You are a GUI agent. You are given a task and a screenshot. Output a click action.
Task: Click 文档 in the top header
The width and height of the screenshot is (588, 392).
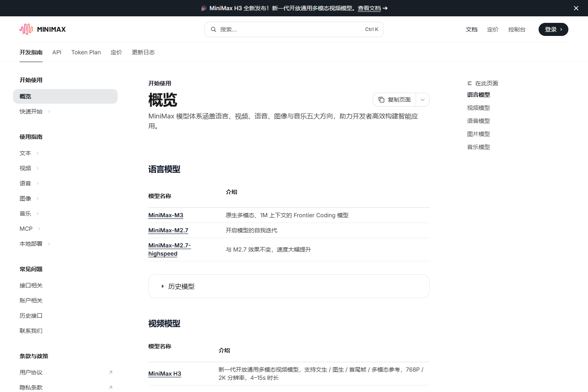click(472, 29)
